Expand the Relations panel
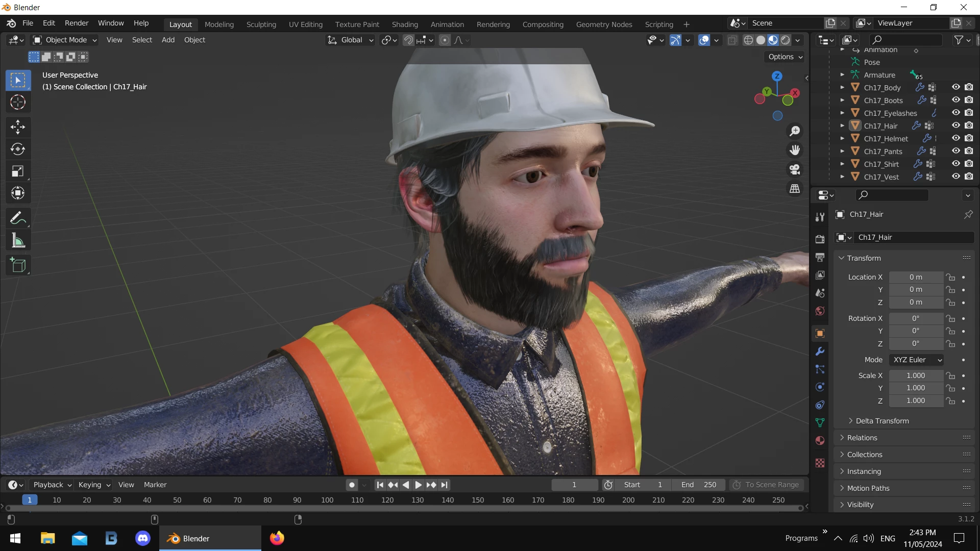This screenshot has height=551, width=980. [862, 438]
